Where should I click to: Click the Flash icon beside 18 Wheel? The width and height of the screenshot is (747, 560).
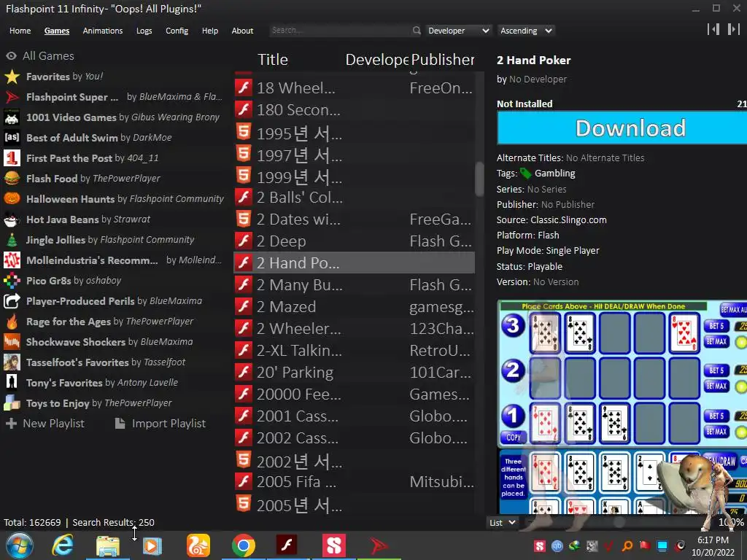pyautogui.click(x=244, y=87)
